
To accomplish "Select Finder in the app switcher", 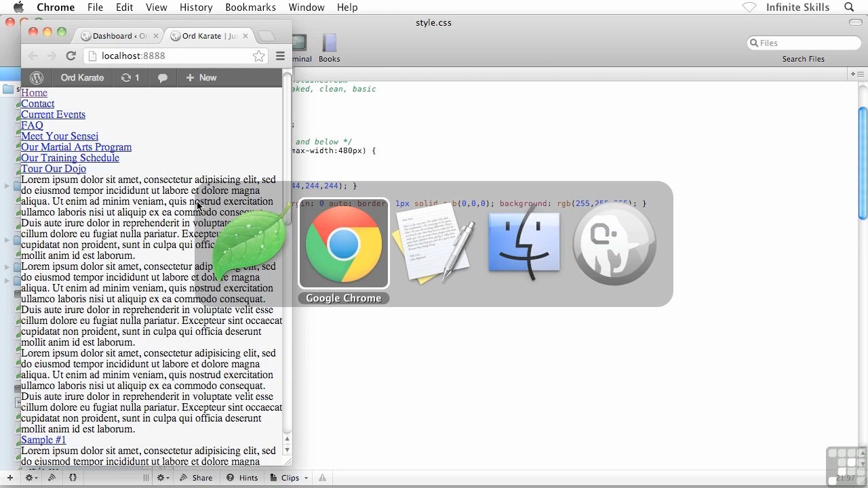I will pyautogui.click(x=524, y=243).
